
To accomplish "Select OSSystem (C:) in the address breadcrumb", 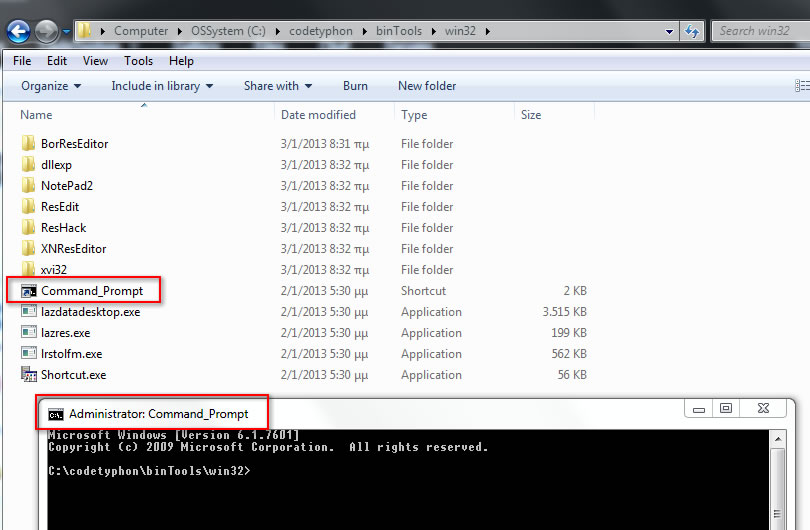I will 228,31.
